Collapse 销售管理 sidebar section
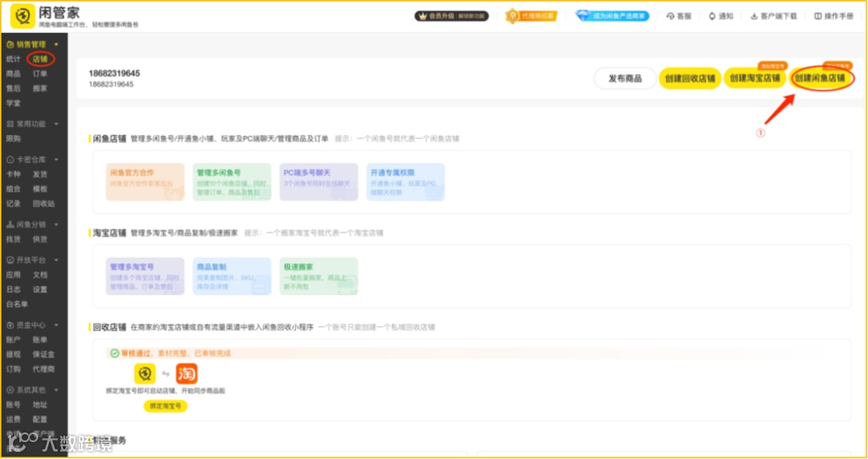The width and height of the screenshot is (868, 459). [x=56, y=44]
